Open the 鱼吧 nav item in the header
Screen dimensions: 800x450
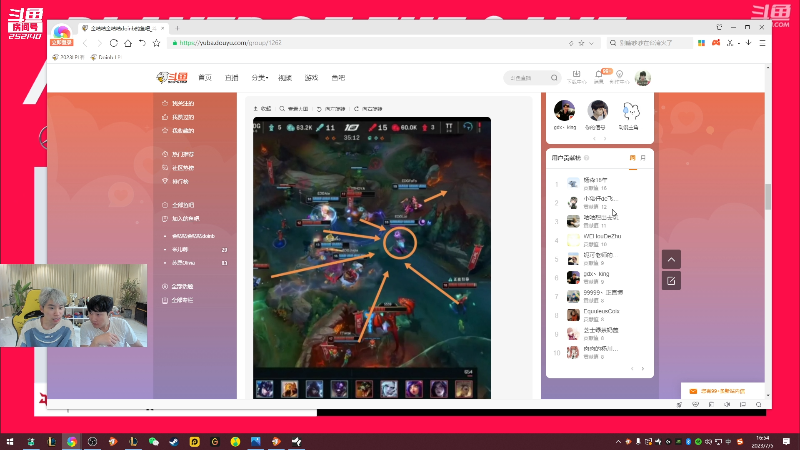(338, 78)
